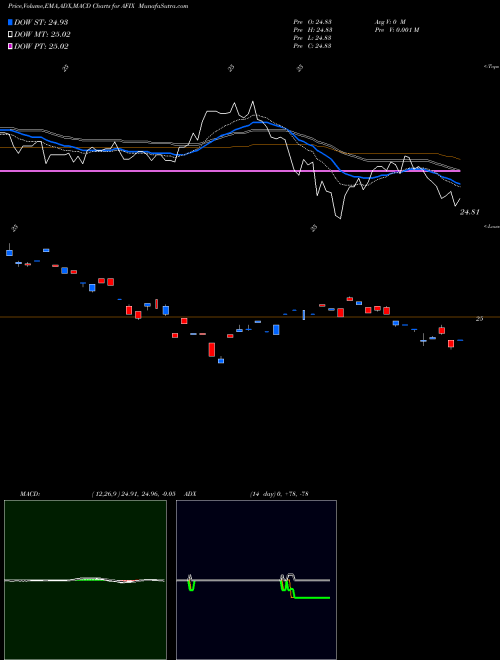The width and height of the screenshot is (500, 660).
Task: Select the DOW ST: 24.93 legend label
Action: 41,22
